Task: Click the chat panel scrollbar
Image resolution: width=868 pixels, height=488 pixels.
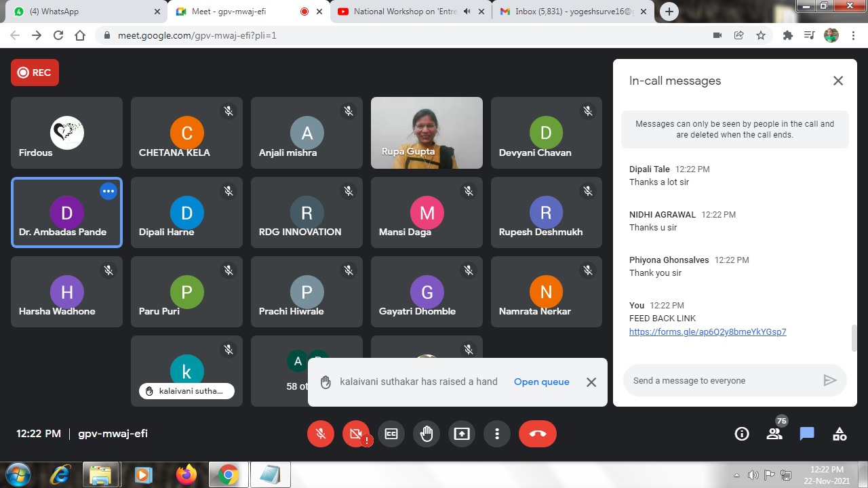Action: click(x=854, y=338)
